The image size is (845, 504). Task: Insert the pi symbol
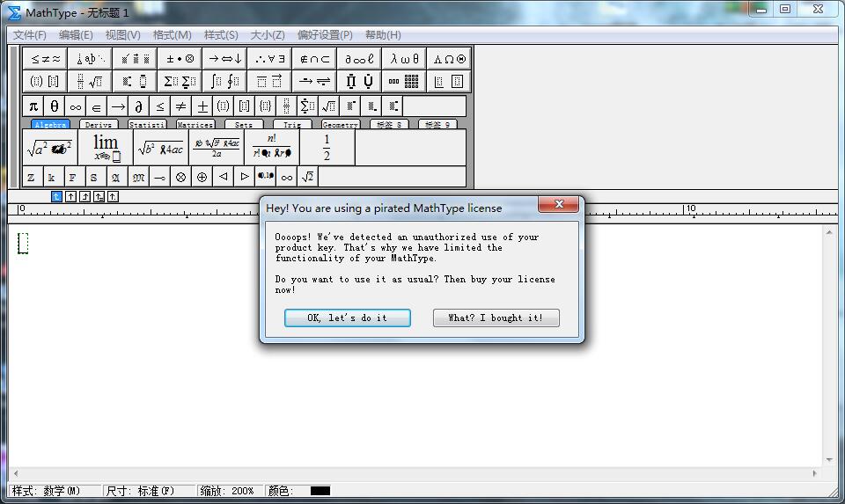click(33, 106)
